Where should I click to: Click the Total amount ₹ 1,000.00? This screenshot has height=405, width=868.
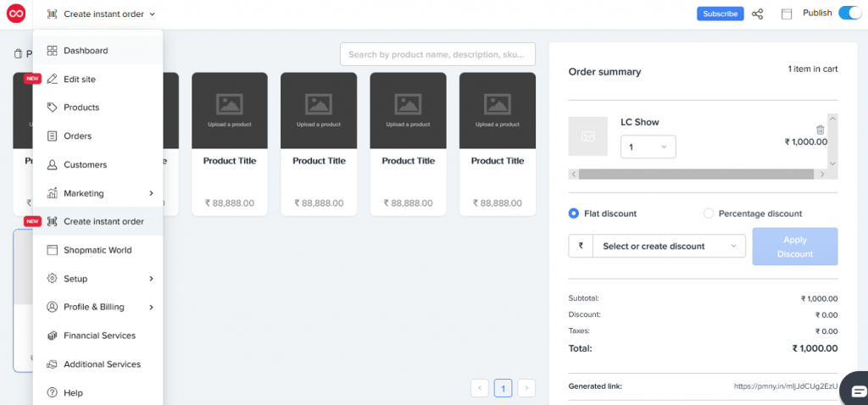click(x=815, y=348)
